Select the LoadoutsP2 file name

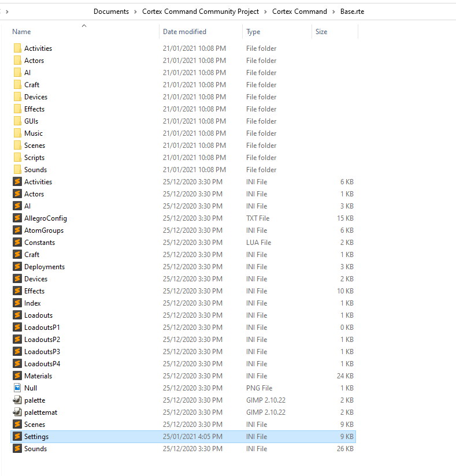pyautogui.click(x=42, y=340)
